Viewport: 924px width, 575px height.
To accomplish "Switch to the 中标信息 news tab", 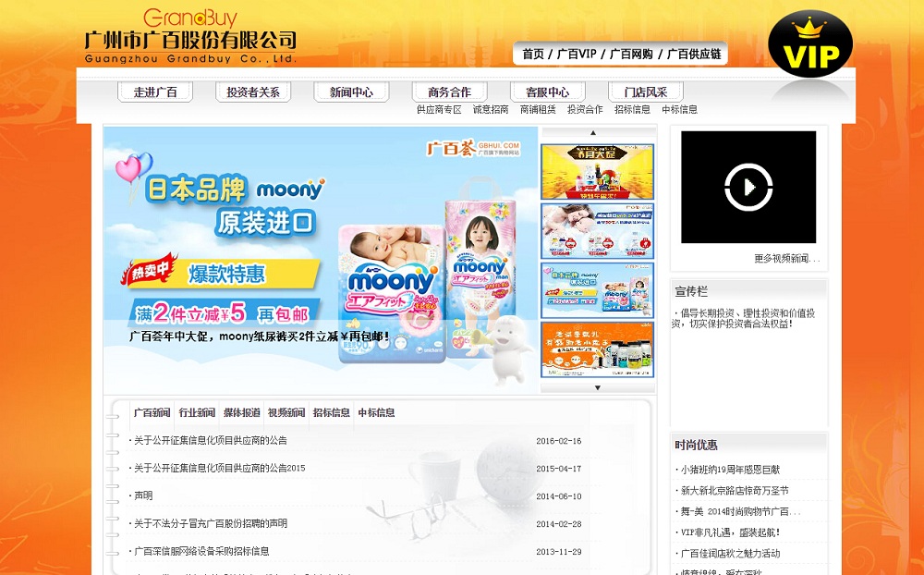I will tap(376, 413).
